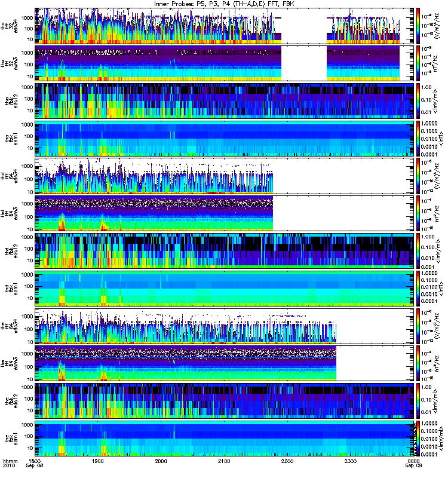The width and height of the screenshot is (448, 478).
Task: Click the "Sep 08" date label
Action: [35, 466]
